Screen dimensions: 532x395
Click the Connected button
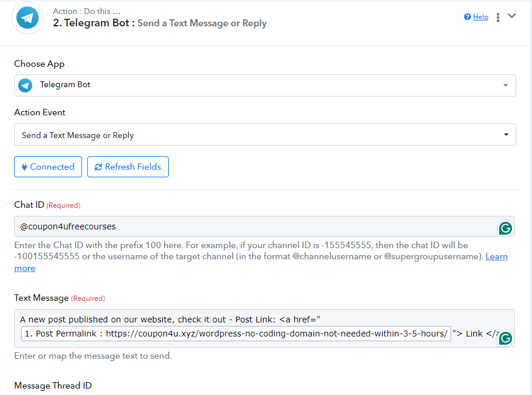click(48, 167)
